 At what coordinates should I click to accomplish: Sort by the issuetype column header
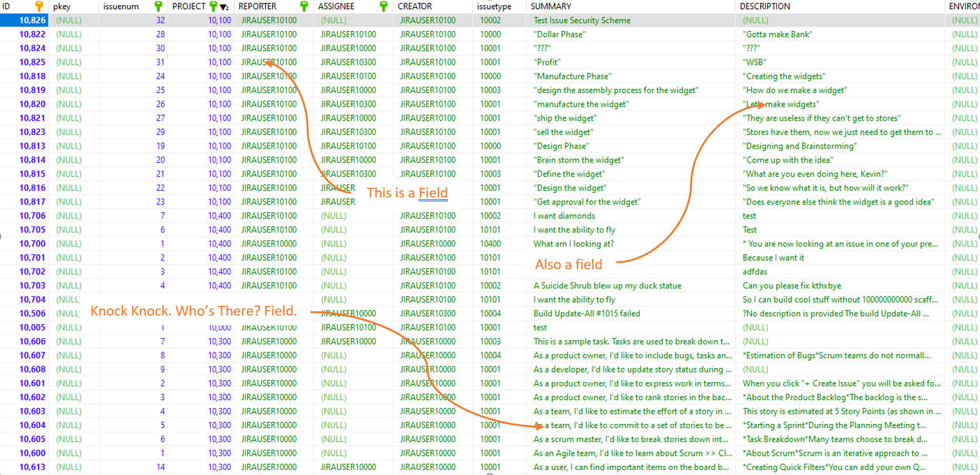pyautogui.click(x=494, y=6)
